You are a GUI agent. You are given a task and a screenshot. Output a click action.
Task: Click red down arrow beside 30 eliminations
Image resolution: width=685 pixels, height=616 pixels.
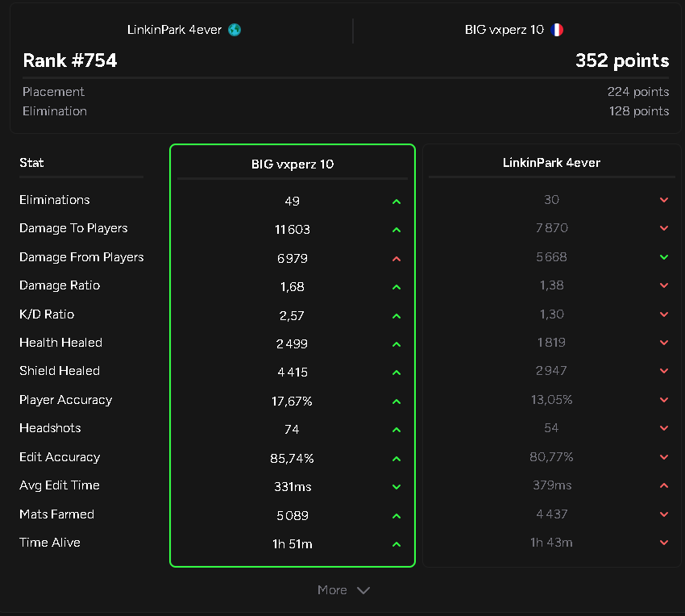pos(664,200)
